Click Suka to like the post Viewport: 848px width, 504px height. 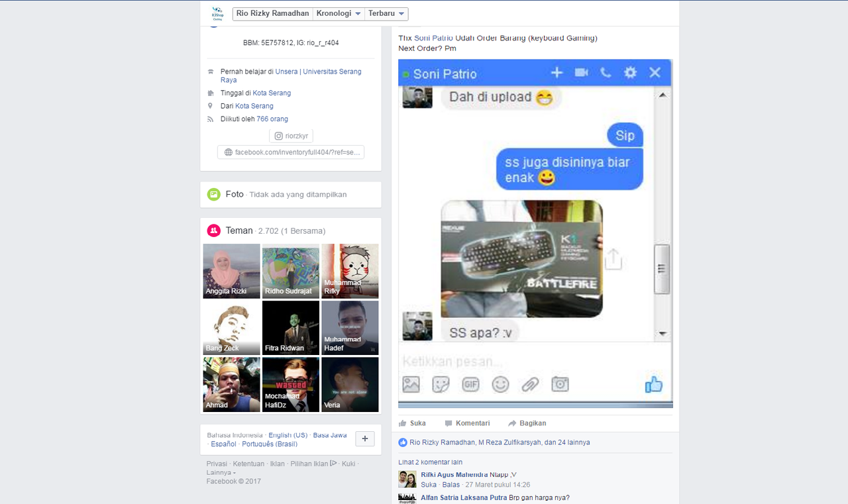pyautogui.click(x=412, y=423)
